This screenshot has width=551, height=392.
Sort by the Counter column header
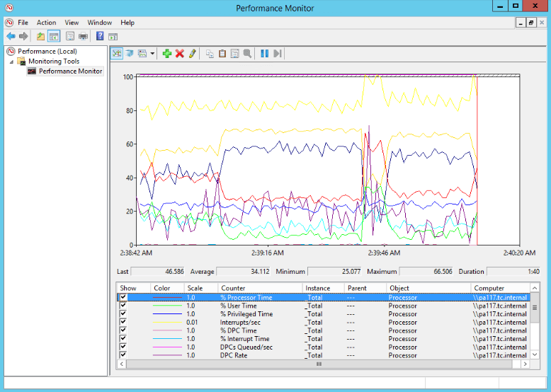coord(234,288)
